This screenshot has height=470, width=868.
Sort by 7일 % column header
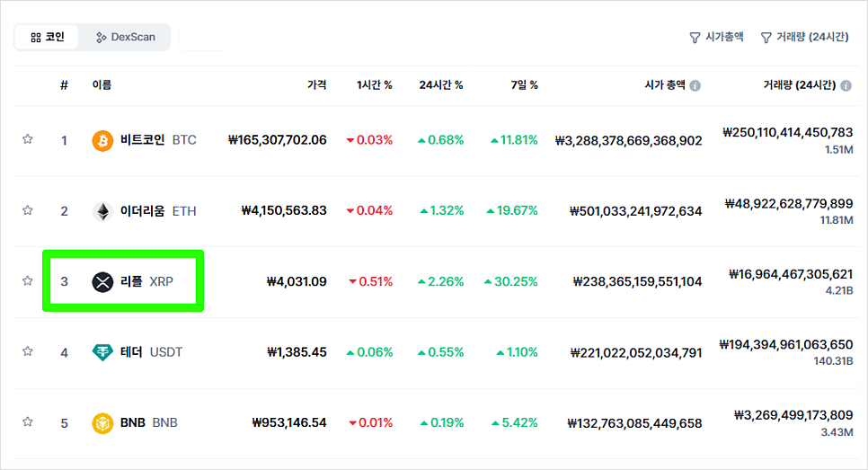[x=524, y=84]
